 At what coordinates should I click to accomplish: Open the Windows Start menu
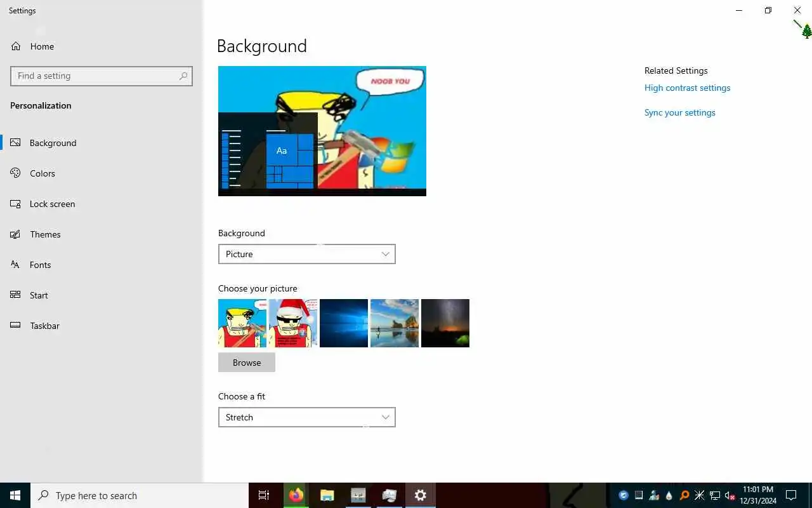15,495
